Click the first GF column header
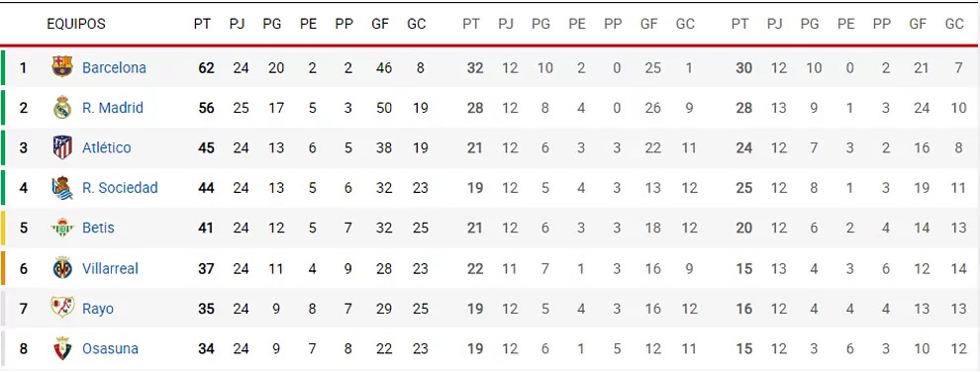980x373 pixels. click(x=380, y=25)
